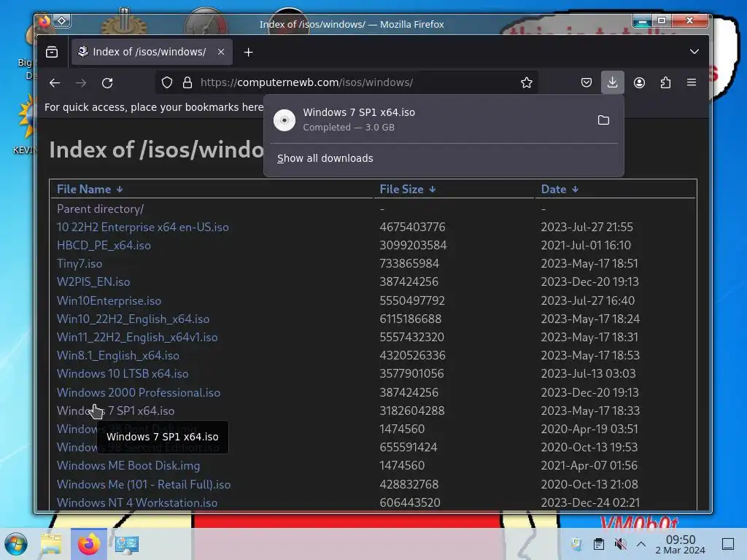The height and width of the screenshot is (560, 747).
Task: Click Windows NT 4 Workstation.iso link
Action: (x=136, y=503)
